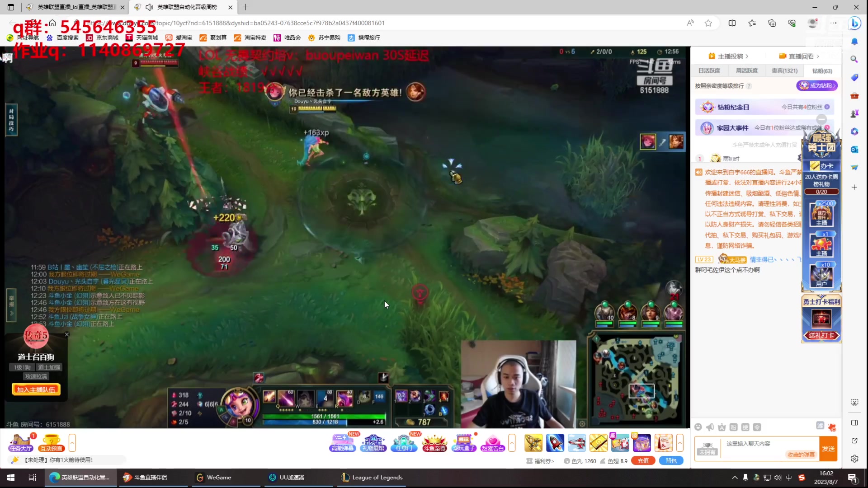Toggle taskbar volume speaker icon

(x=778, y=478)
